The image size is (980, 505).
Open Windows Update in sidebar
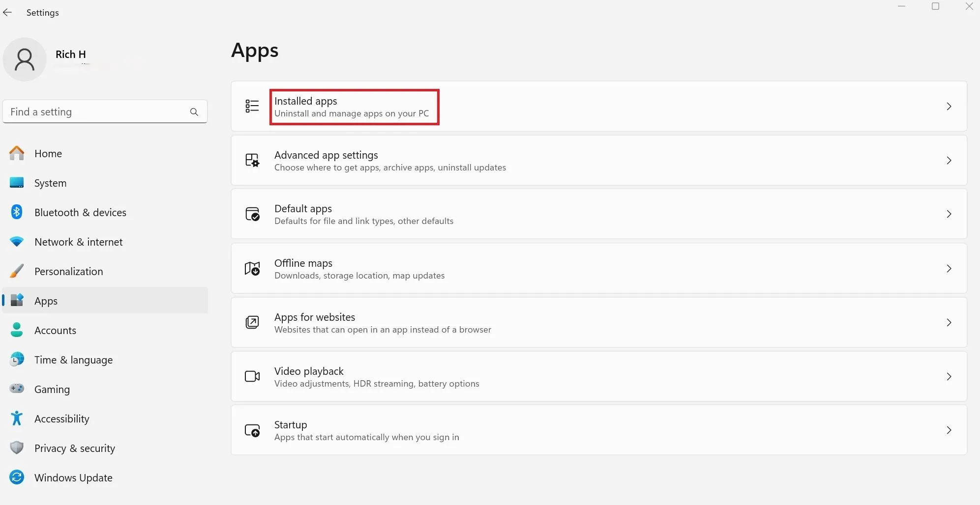73,477
